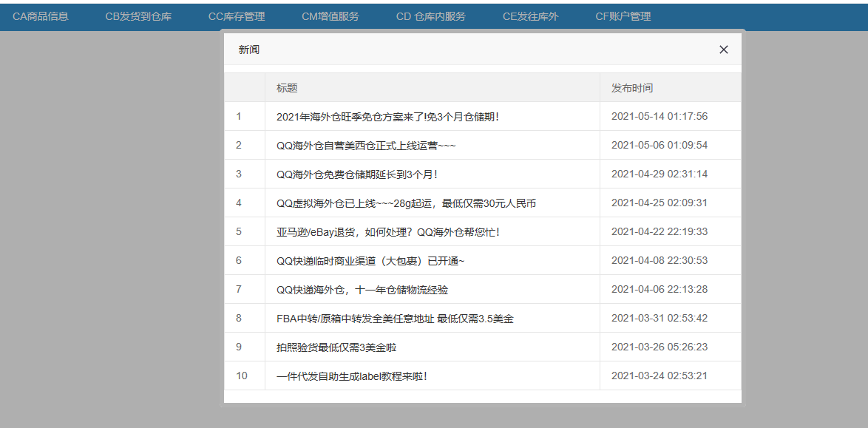Select date 2021-03-31 02:53:42
This screenshot has height=428, width=868.
pyautogui.click(x=660, y=318)
